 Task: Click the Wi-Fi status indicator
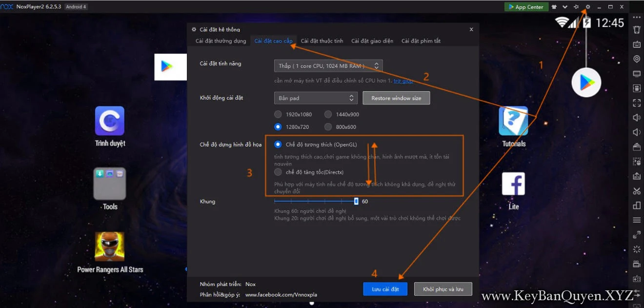[562, 22]
